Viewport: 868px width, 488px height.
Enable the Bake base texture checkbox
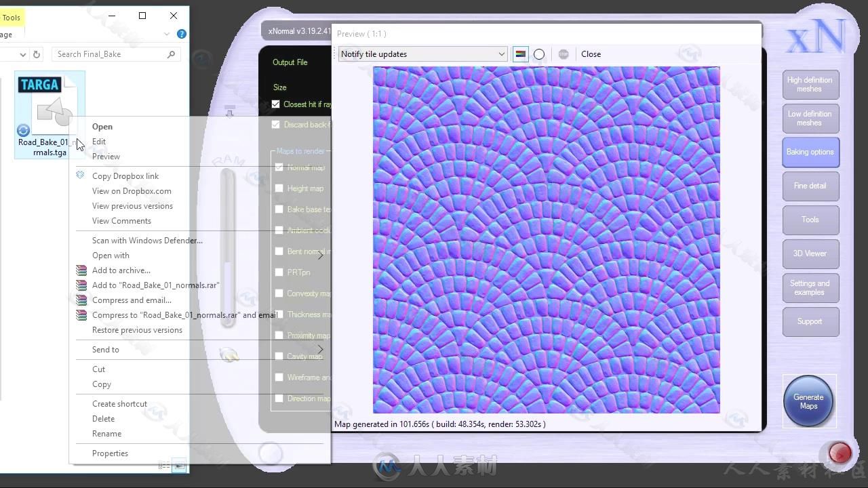coord(279,209)
